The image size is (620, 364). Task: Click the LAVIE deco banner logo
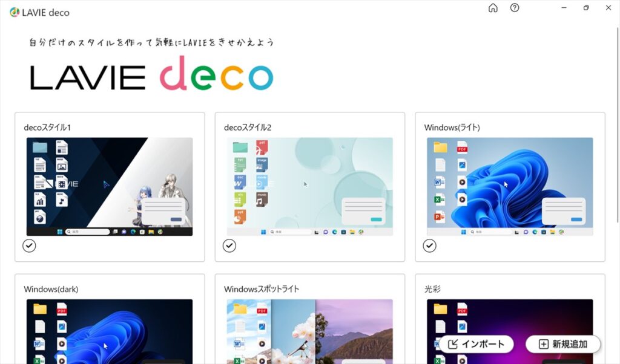pyautogui.click(x=151, y=74)
